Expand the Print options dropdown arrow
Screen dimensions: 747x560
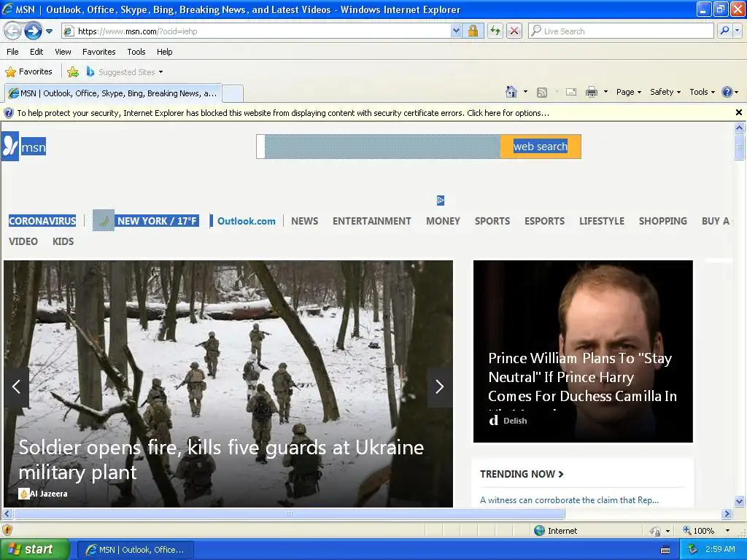pyautogui.click(x=605, y=92)
